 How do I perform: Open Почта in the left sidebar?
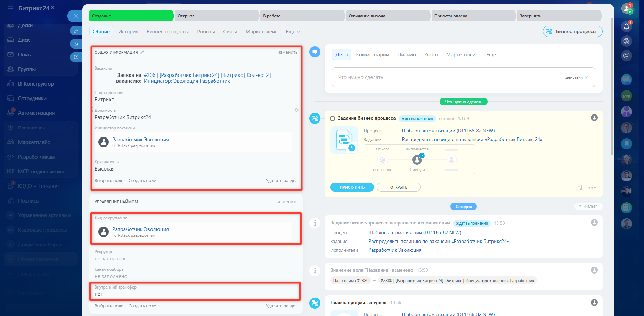click(25, 55)
